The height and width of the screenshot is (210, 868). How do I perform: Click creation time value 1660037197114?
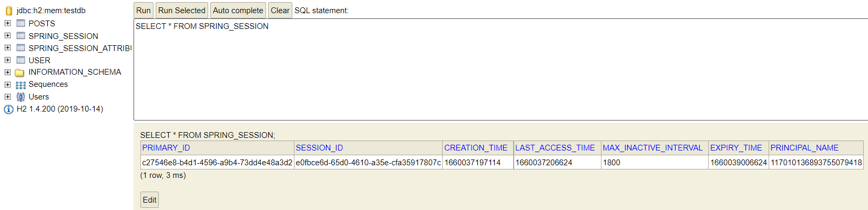click(x=478, y=163)
